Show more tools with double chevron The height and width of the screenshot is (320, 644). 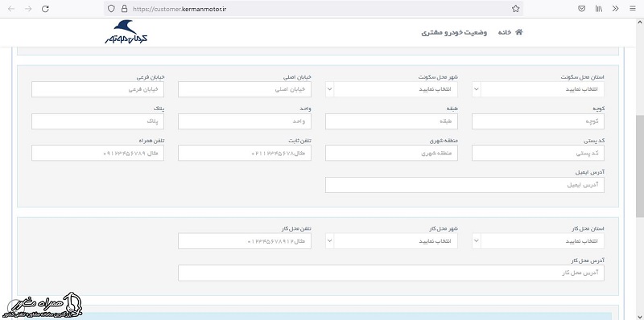click(x=615, y=9)
